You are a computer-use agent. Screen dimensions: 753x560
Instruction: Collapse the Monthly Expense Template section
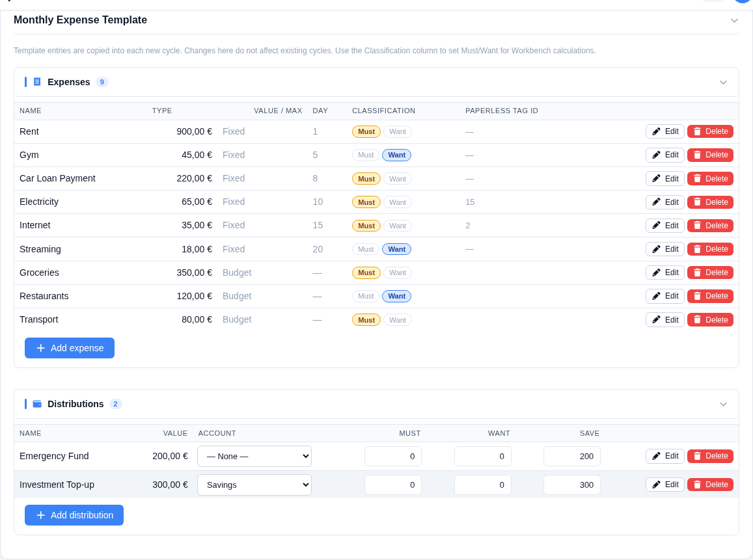tap(733, 21)
